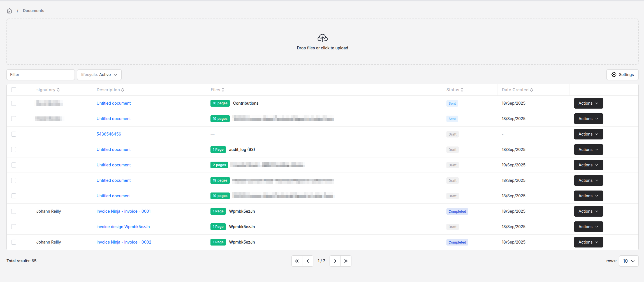Open Actions menu for Contributions document

click(588, 103)
